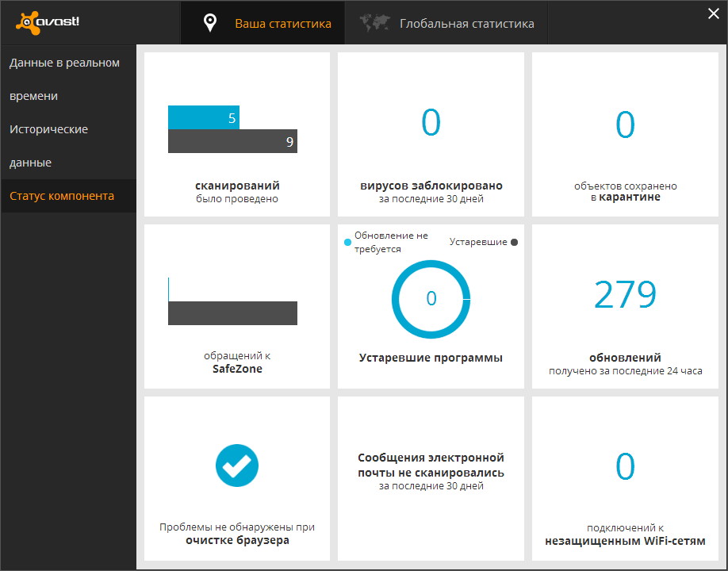Click the gray SafeZone bar

coord(232,313)
